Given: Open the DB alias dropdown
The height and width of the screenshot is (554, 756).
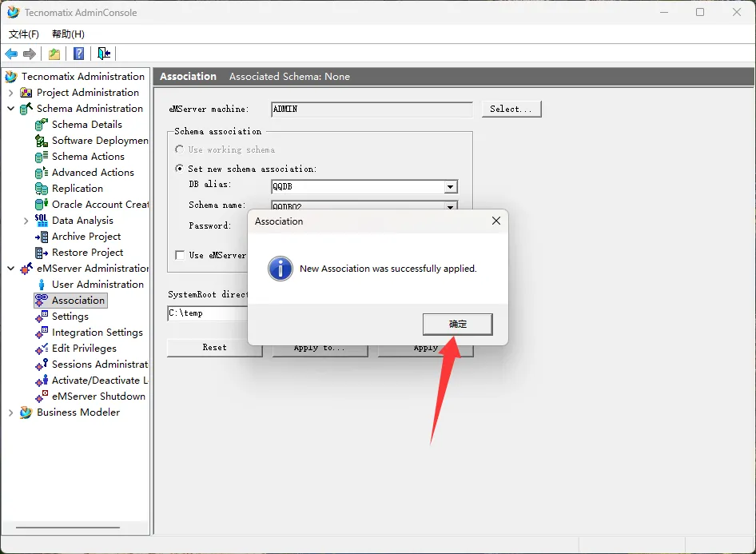Looking at the screenshot, I should pyautogui.click(x=450, y=186).
